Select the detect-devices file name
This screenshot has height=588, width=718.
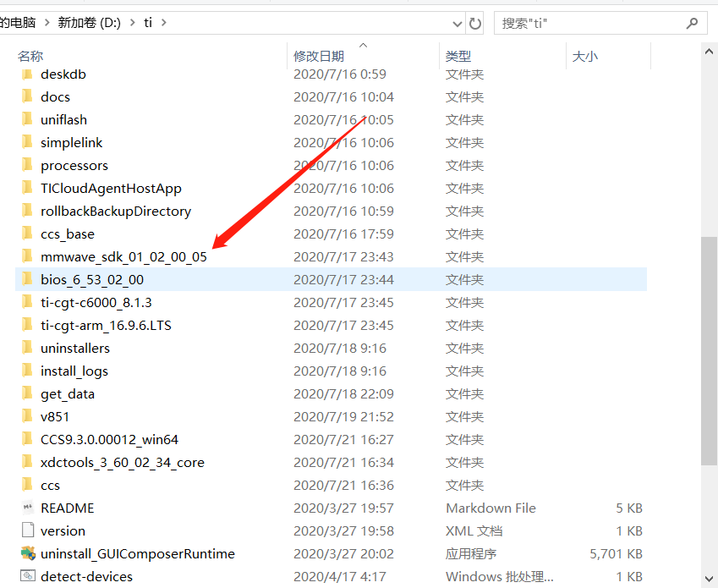pyautogui.click(x=86, y=576)
